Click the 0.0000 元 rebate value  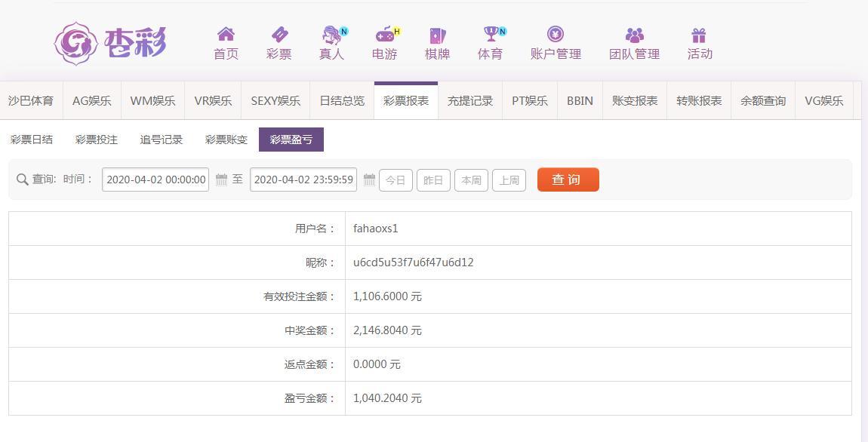click(377, 364)
